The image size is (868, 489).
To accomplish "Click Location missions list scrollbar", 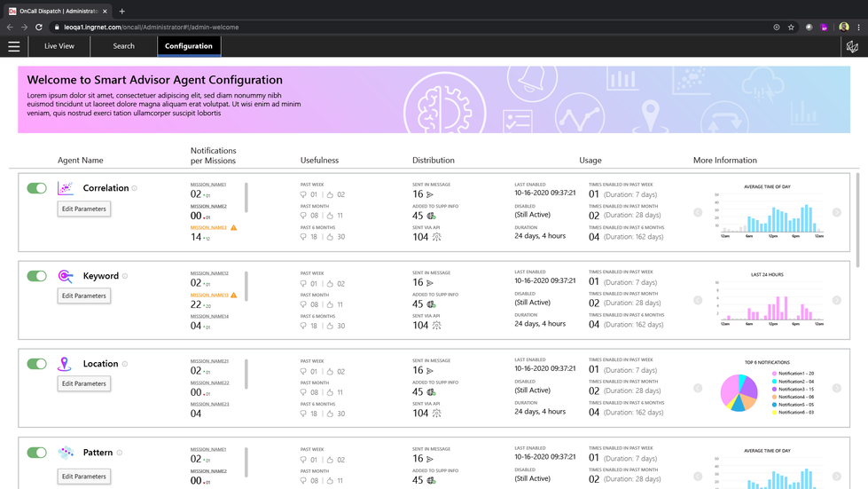I will (246, 374).
